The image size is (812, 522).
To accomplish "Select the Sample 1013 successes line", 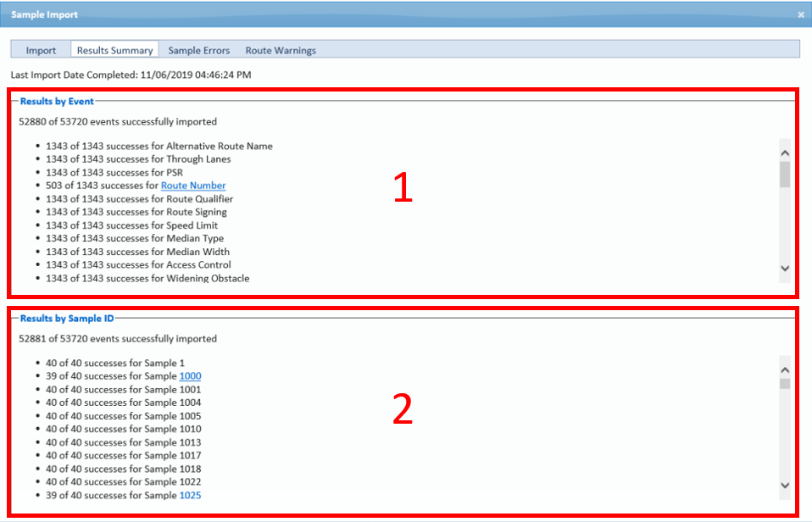I will coord(123,442).
